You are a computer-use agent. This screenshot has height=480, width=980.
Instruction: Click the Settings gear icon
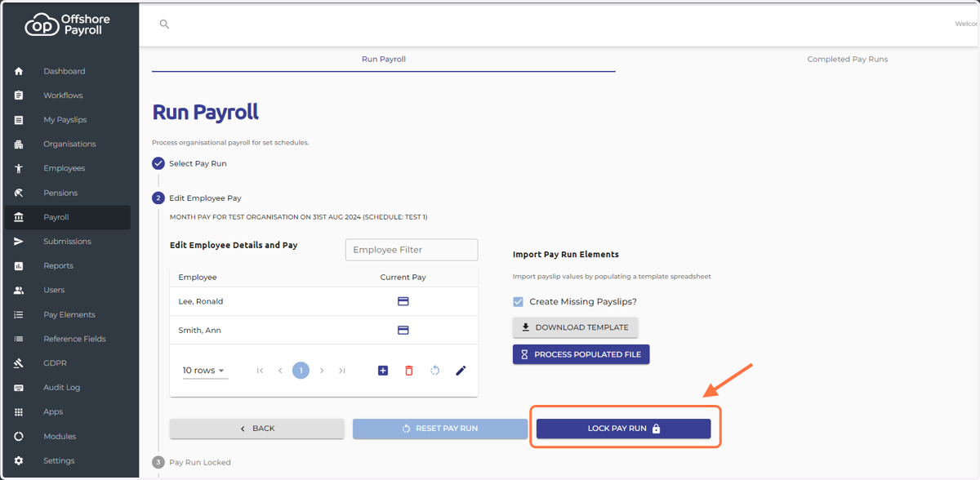(19, 460)
